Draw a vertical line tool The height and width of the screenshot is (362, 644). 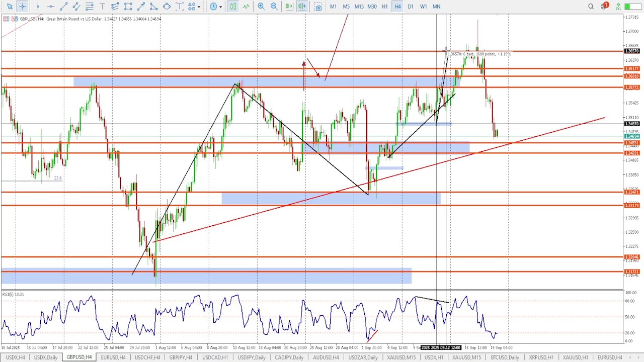(x=38, y=7)
